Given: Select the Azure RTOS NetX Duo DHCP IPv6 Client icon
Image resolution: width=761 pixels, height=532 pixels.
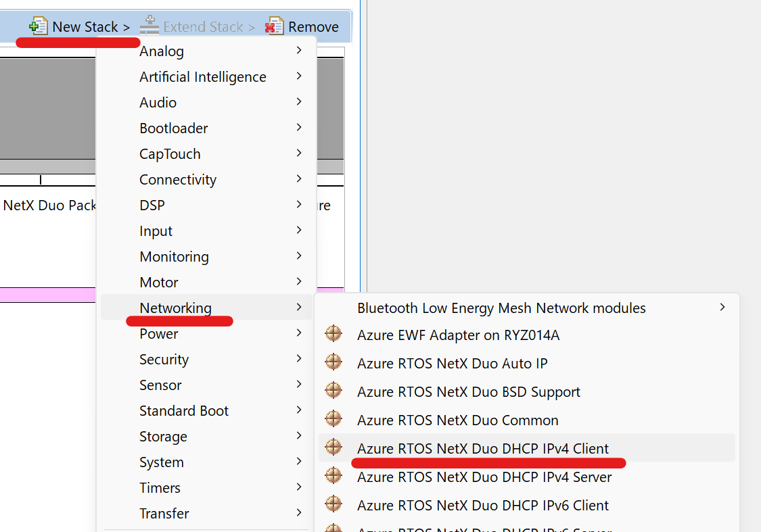Looking at the screenshot, I should tap(333, 504).
